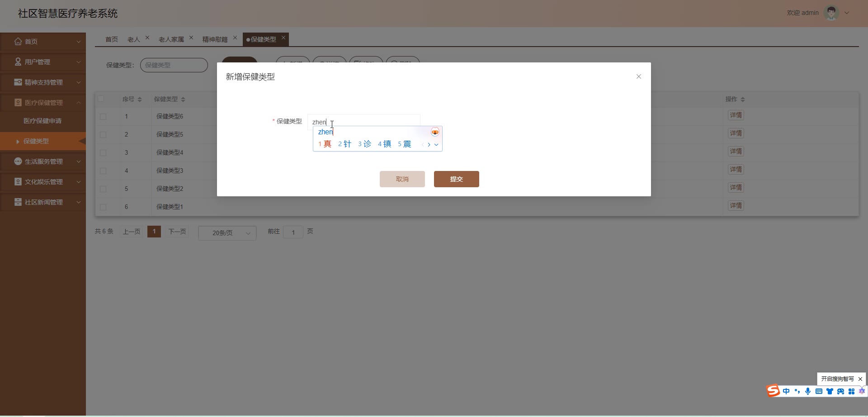Check the row for 保健类型6
This screenshot has height=417, width=868.
tap(103, 117)
